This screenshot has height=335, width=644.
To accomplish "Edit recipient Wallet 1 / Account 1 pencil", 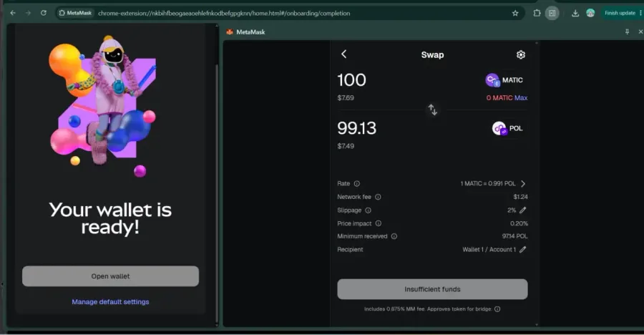I will (522, 250).
